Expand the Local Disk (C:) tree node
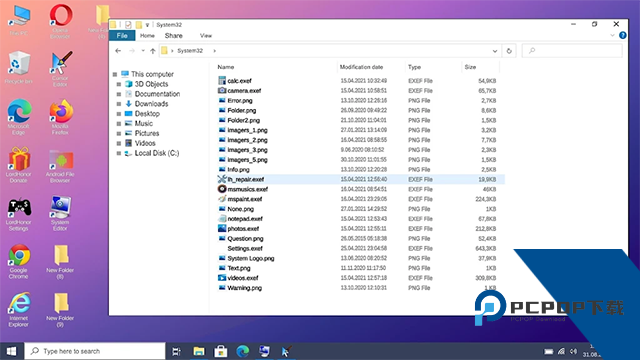Viewport: 640px width, 360px height. pyautogui.click(x=119, y=153)
